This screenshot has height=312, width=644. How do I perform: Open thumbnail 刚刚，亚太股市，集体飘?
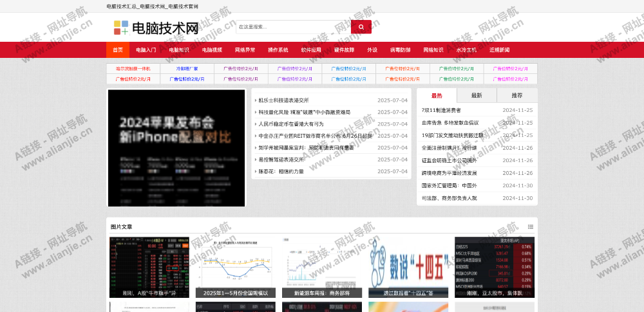(495, 267)
